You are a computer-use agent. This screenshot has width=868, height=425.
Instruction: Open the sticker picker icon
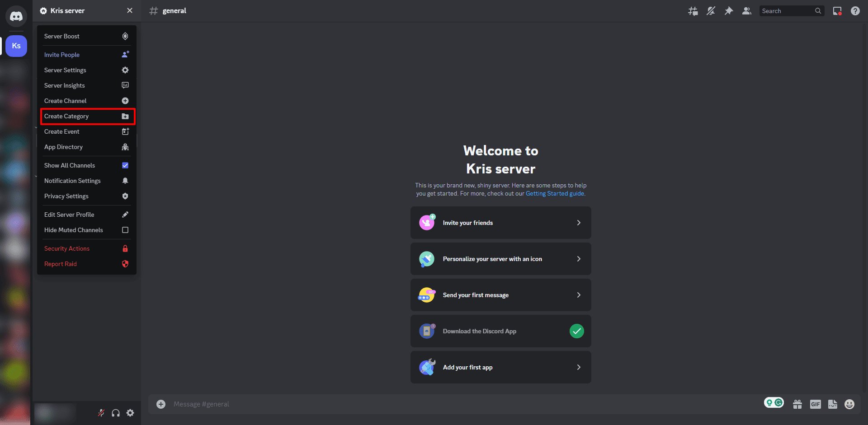tap(833, 404)
